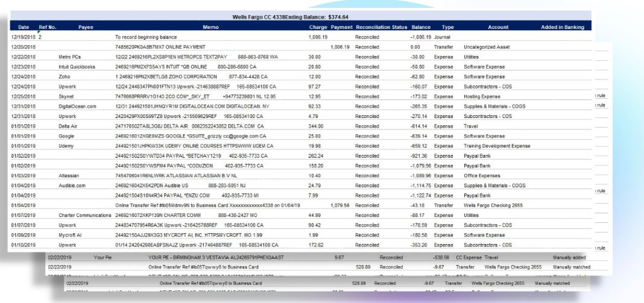The image size is (644, 303).
Task: Select the 158.20 PayPal charge
Action: click(x=315, y=166)
